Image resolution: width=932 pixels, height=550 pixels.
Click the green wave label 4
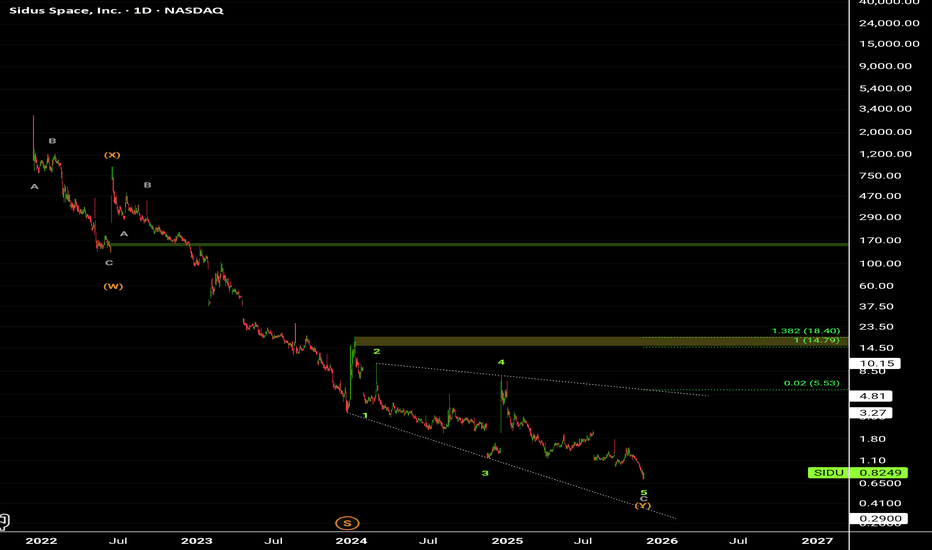click(x=501, y=362)
